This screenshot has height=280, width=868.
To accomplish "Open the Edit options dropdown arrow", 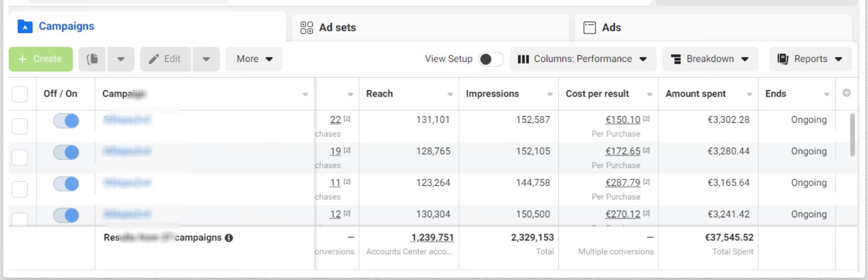I will click(x=206, y=59).
